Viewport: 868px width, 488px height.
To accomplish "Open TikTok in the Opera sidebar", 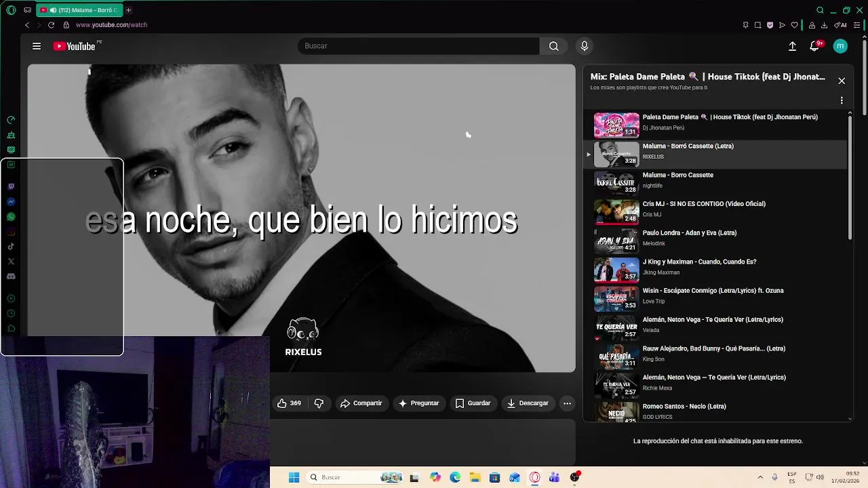I will point(11,247).
